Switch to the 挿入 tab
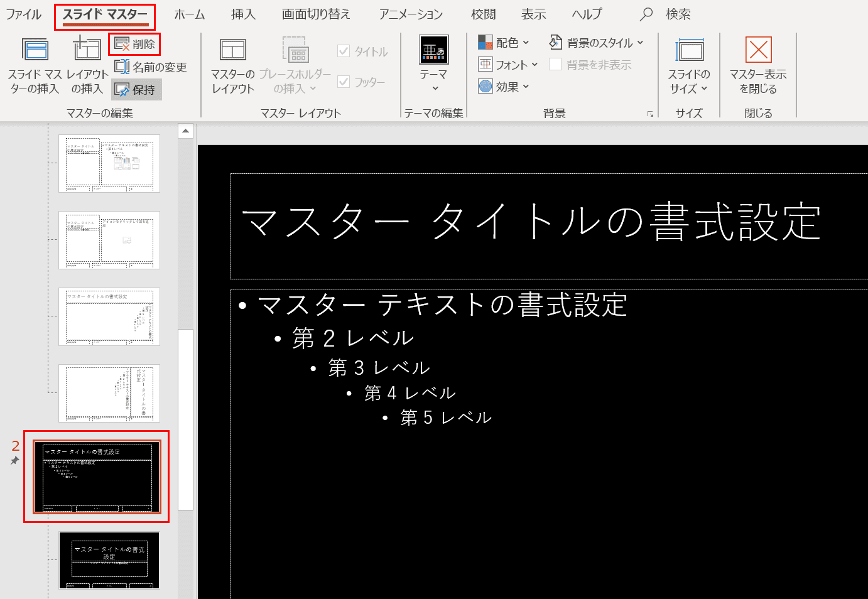This screenshot has width=868, height=599. click(x=244, y=14)
